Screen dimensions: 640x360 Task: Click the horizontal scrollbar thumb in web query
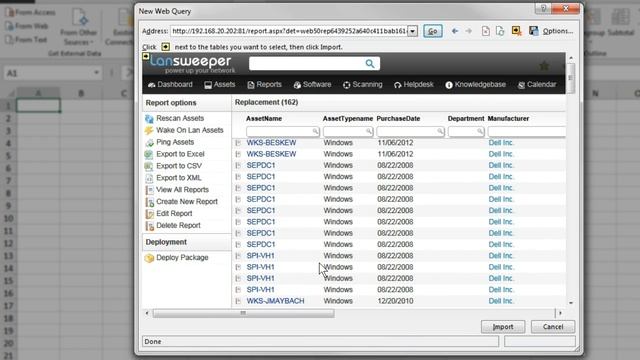pyautogui.click(x=244, y=313)
